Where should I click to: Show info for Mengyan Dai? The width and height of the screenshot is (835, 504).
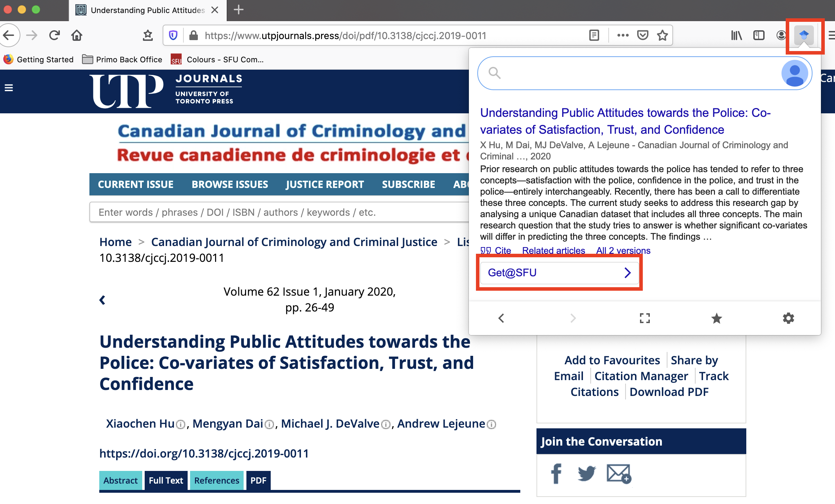click(x=269, y=425)
